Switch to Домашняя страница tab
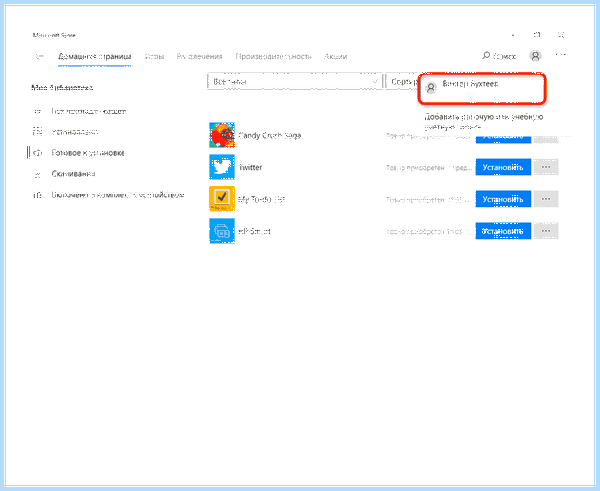Image resolution: width=600 pixels, height=491 pixels. 95,57
